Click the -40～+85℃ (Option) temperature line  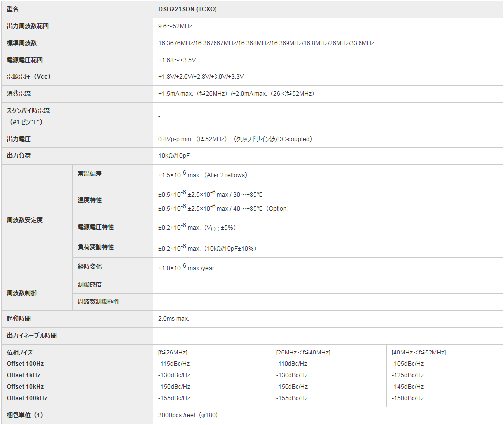coord(223,208)
